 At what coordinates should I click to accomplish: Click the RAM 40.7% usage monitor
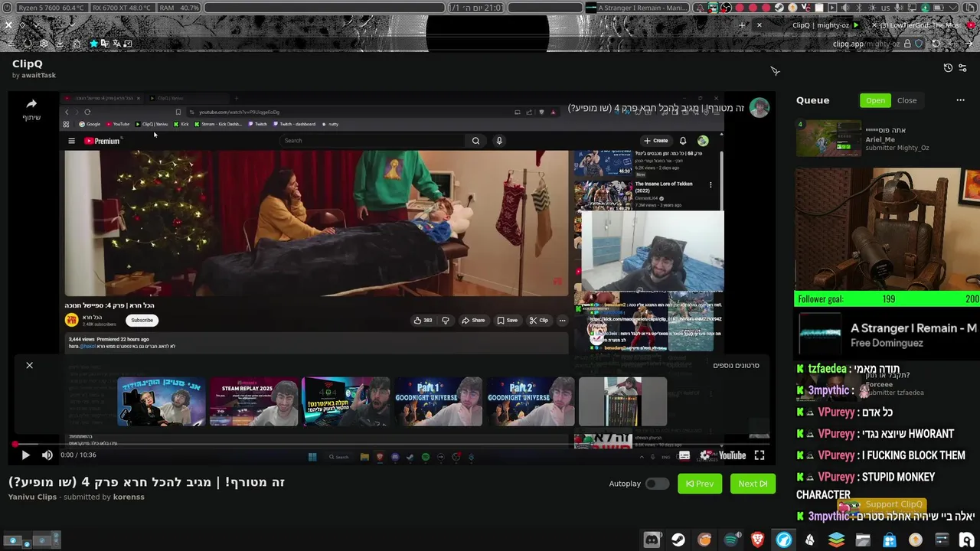tap(179, 8)
